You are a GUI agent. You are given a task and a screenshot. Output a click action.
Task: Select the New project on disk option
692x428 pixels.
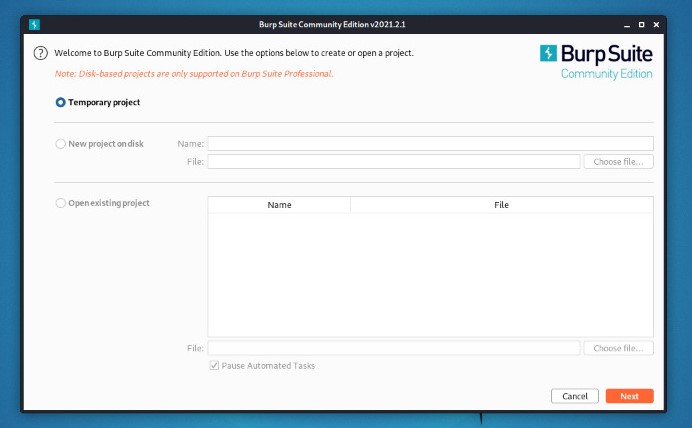(x=60, y=144)
